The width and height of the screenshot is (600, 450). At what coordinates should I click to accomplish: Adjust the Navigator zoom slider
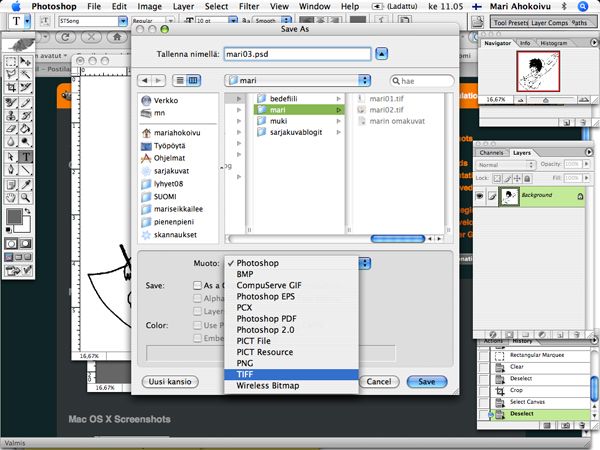[546, 100]
